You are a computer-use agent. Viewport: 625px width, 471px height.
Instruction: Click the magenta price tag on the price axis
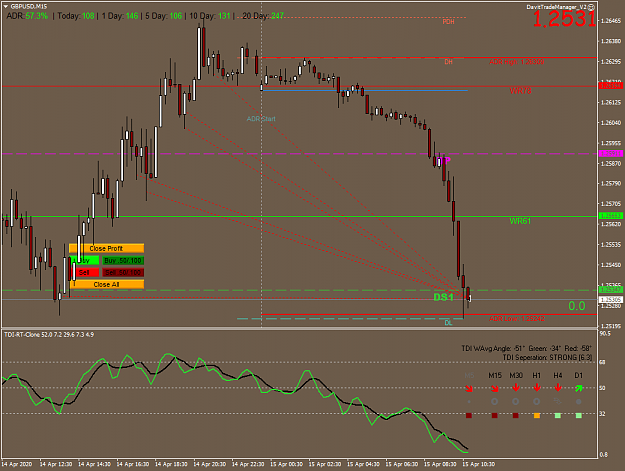click(611, 154)
